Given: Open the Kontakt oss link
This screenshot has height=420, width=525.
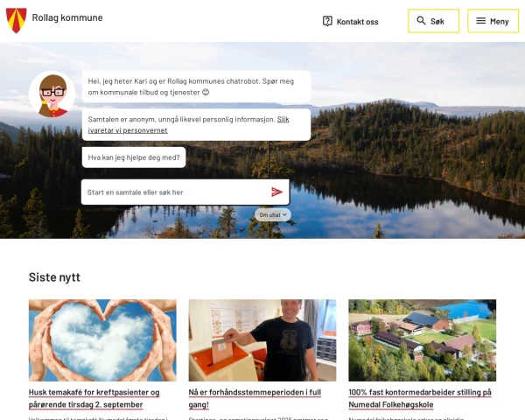Looking at the screenshot, I should click(x=357, y=21).
